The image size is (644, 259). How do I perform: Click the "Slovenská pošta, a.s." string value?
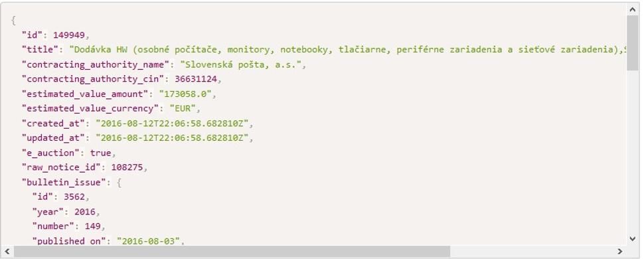point(241,64)
